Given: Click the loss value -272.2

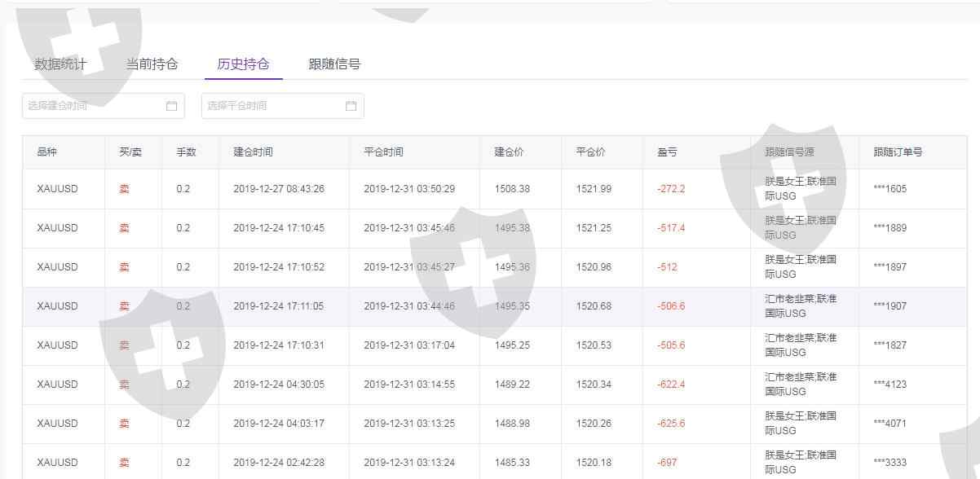Looking at the screenshot, I should coord(671,189).
